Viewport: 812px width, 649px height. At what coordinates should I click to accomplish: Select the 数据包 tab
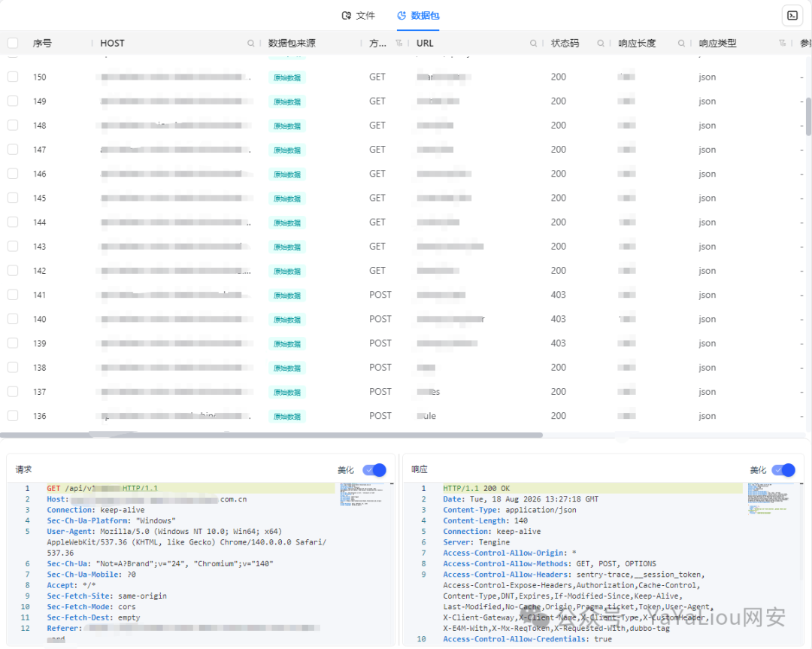click(x=419, y=16)
